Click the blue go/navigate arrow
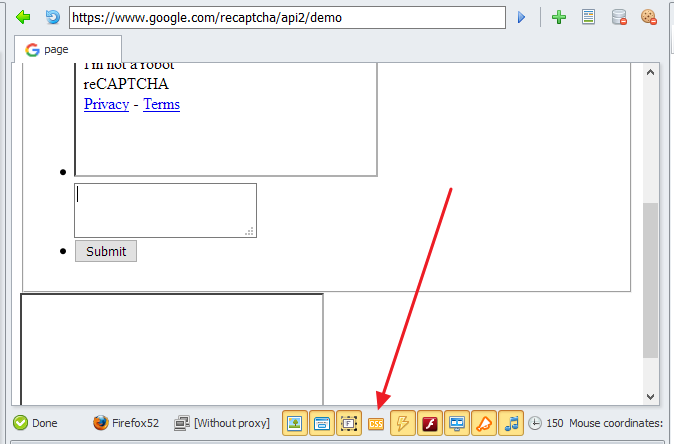 pos(521,17)
